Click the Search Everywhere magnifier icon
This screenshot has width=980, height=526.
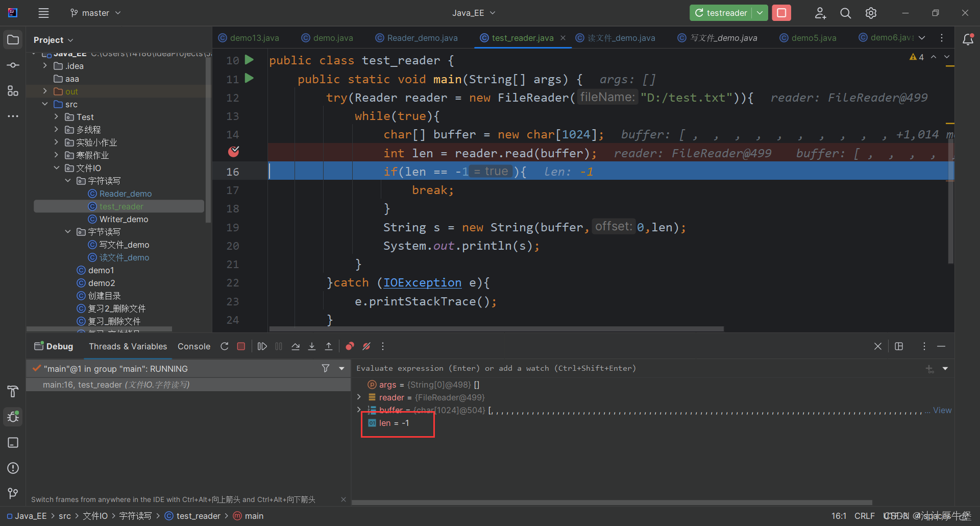(846, 13)
